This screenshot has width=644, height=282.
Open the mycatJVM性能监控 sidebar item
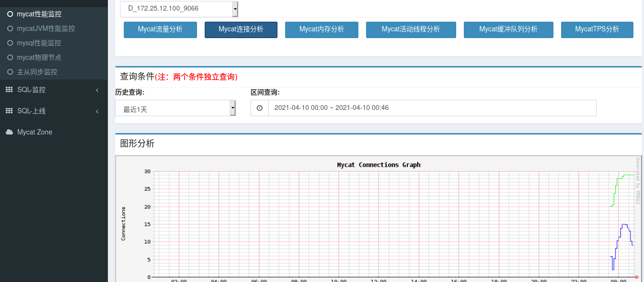pyautogui.click(x=54, y=28)
